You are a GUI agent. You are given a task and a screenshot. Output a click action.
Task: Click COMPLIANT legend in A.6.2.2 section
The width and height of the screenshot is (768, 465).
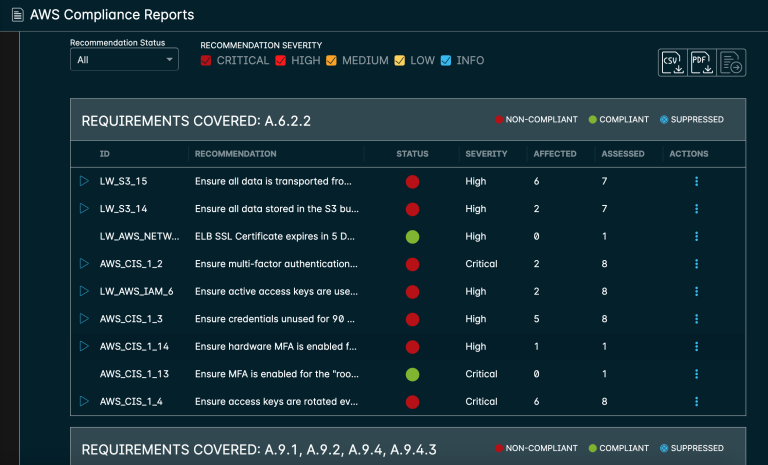click(619, 120)
